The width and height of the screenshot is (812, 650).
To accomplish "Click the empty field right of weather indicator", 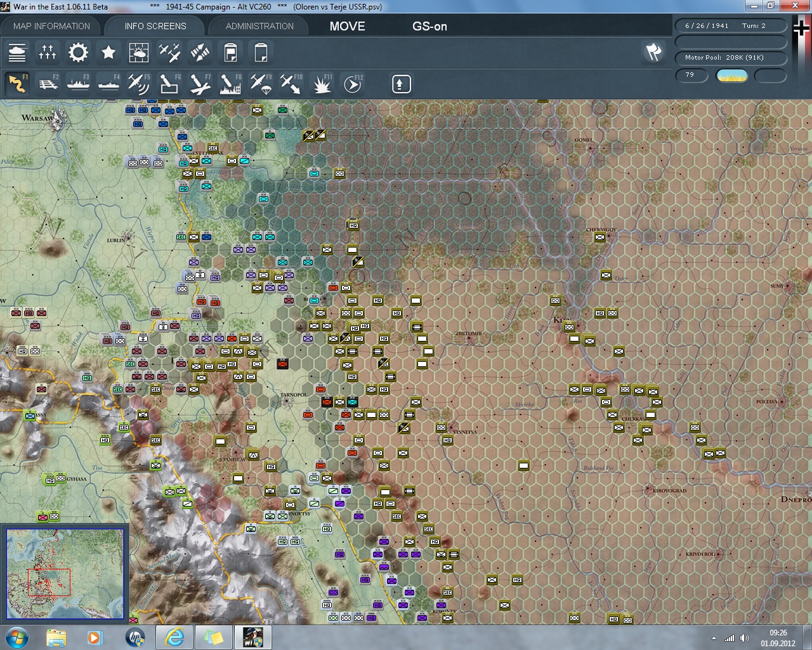I will click(771, 76).
